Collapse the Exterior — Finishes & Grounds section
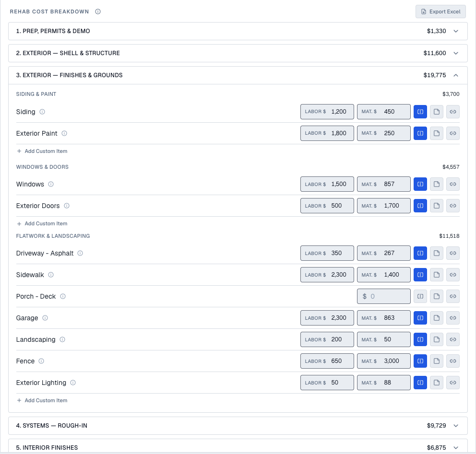This screenshot has width=476, height=454. 238,75
